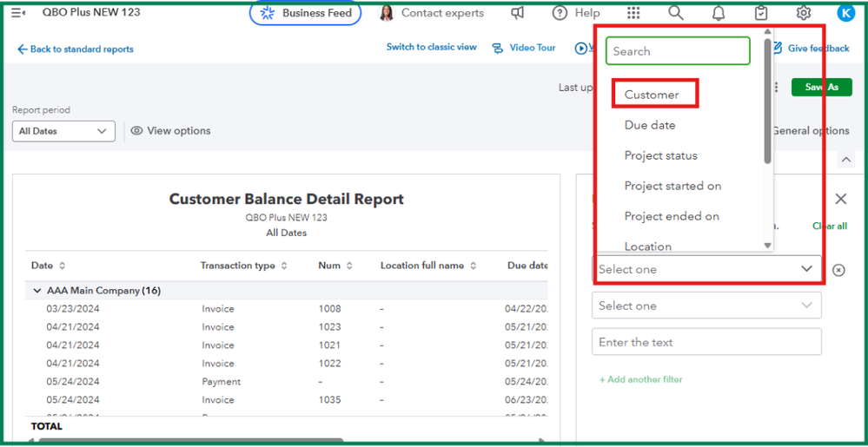Click the 03/23/2024 date cell
This screenshot has height=447, width=868.
72,309
